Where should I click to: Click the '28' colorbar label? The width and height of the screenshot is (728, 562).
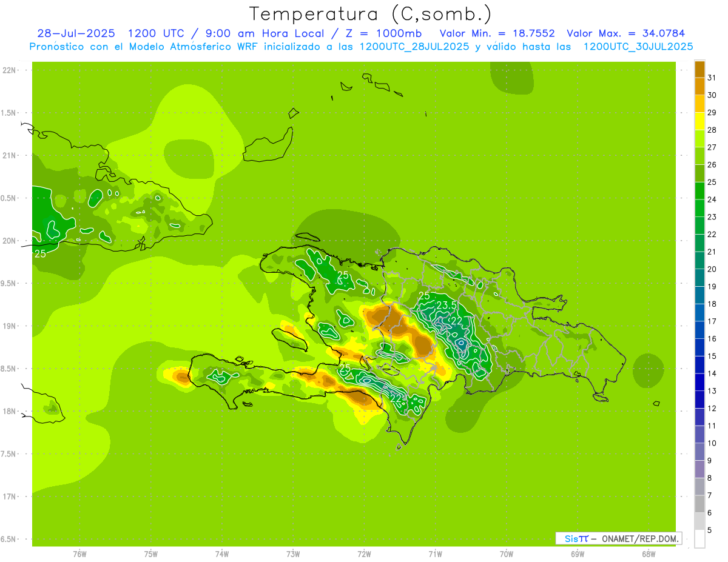(x=712, y=130)
